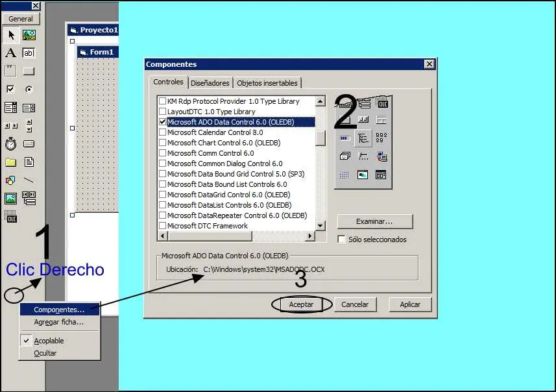This screenshot has height=392, width=556.
Task: Select the ListBox control in the toolbox
Action: point(29,108)
